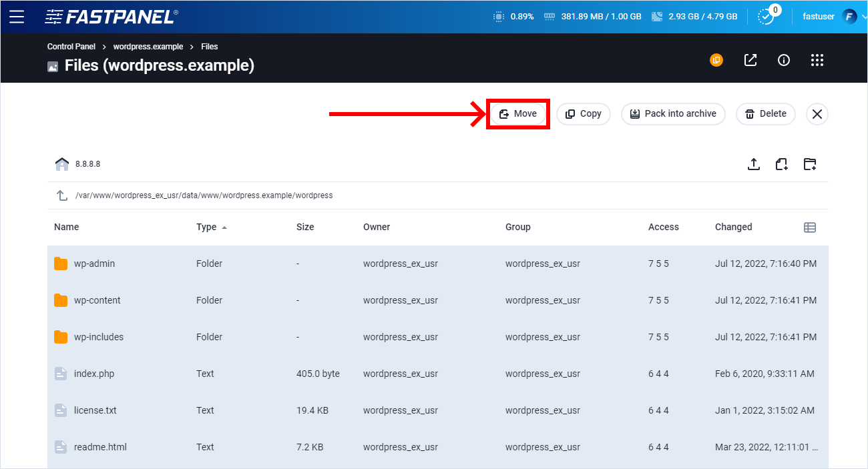Copy the selected files
This screenshot has height=469, width=868.
pyautogui.click(x=584, y=113)
